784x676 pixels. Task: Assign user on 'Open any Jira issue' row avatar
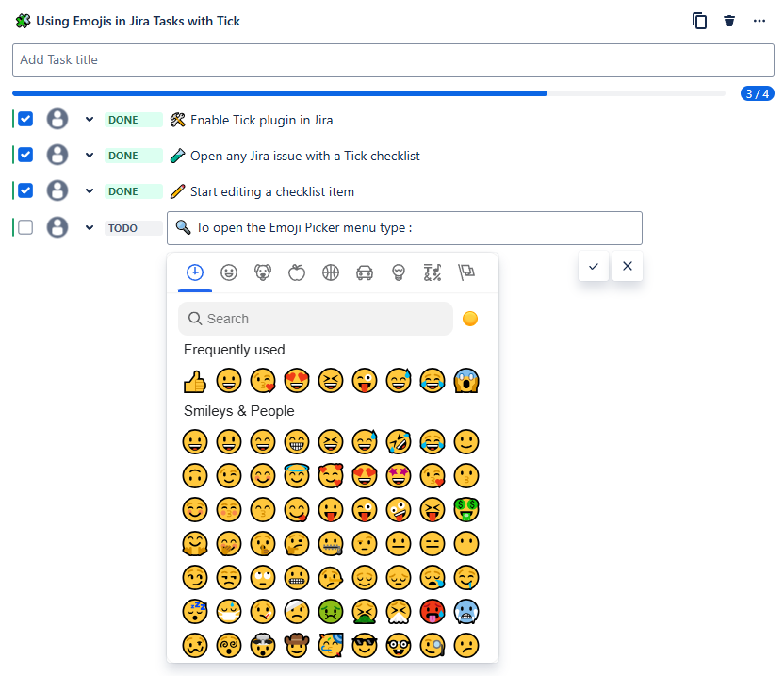[57, 155]
